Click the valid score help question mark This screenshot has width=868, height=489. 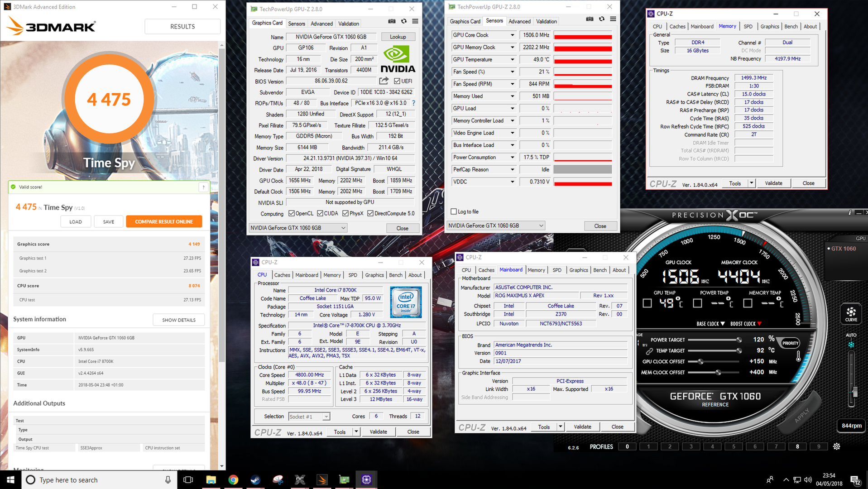(203, 187)
